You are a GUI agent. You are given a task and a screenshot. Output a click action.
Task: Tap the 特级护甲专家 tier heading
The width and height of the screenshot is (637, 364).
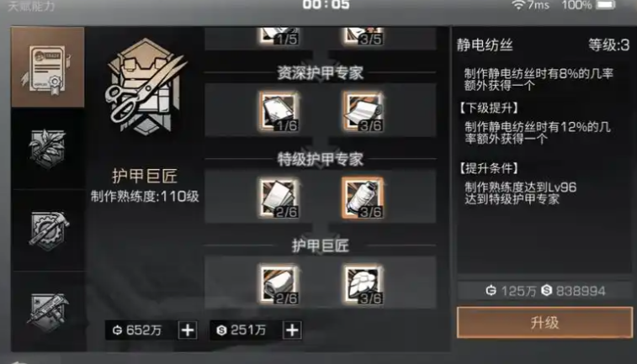320,160
